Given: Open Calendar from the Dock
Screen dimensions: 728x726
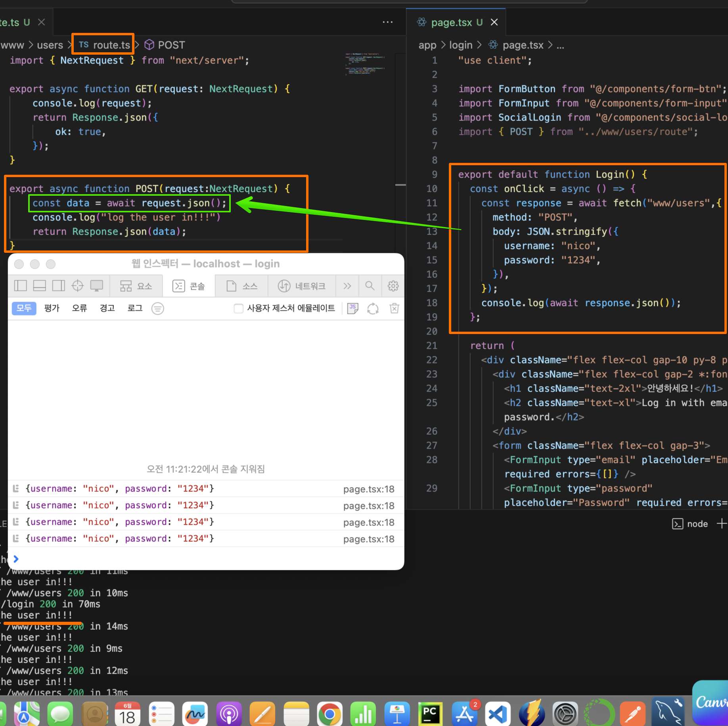Looking at the screenshot, I should pos(128,713).
